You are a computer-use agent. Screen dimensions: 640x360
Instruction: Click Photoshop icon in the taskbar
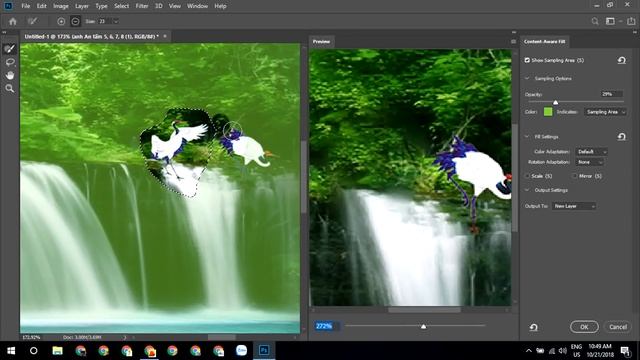coord(264,351)
